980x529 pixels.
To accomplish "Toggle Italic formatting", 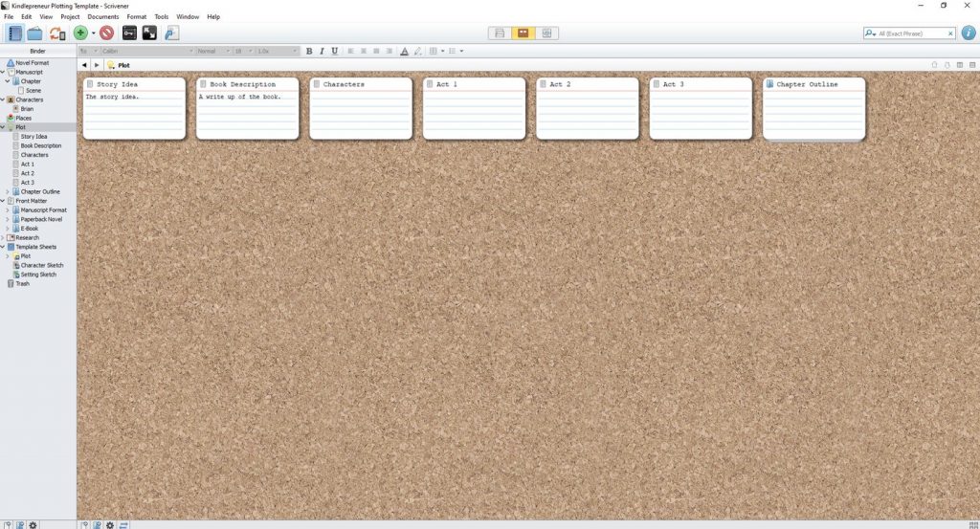I will (322, 52).
